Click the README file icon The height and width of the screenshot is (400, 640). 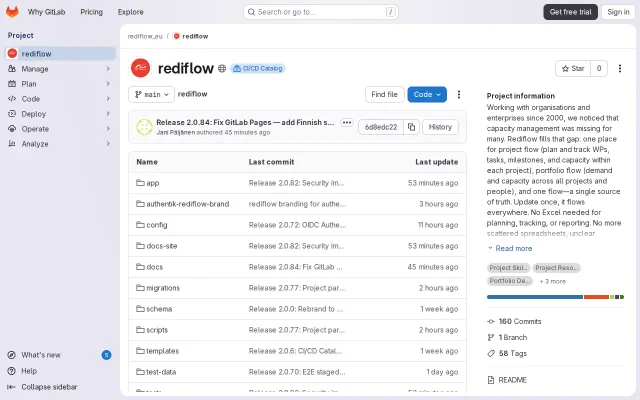pyautogui.click(x=491, y=380)
